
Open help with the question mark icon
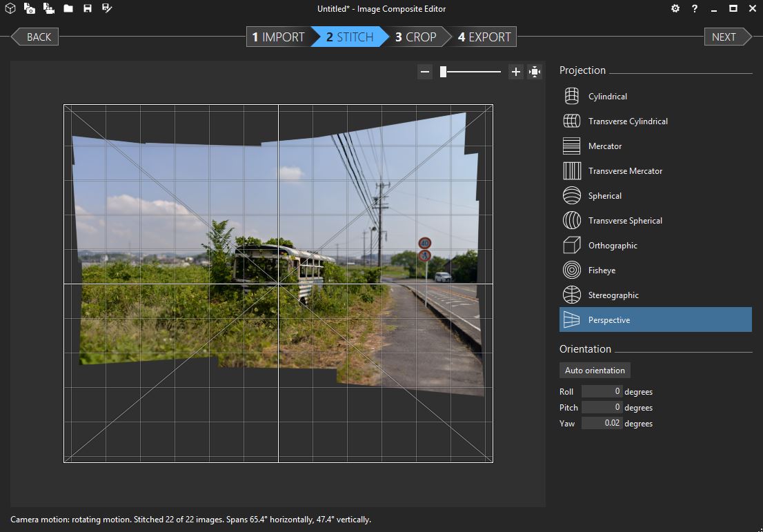[695, 8]
